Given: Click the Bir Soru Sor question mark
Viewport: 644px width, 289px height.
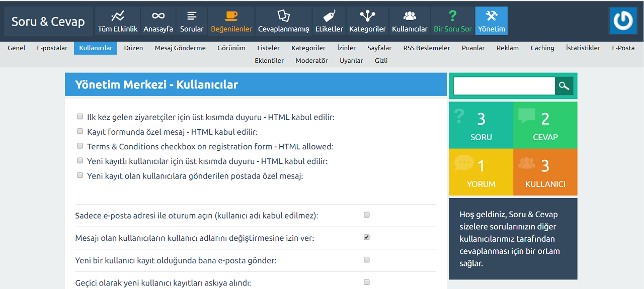Looking at the screenshot, I should [x=453, y=16].
